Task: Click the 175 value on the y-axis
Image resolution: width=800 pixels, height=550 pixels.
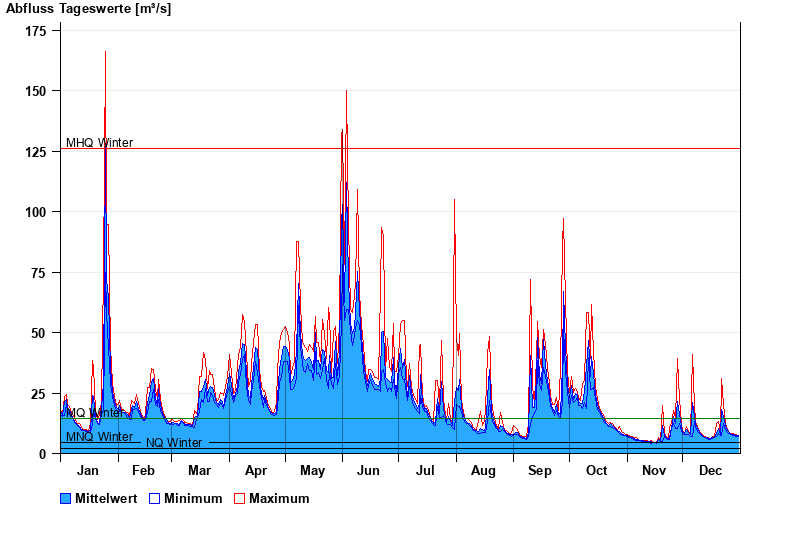Action: point(36,31)
